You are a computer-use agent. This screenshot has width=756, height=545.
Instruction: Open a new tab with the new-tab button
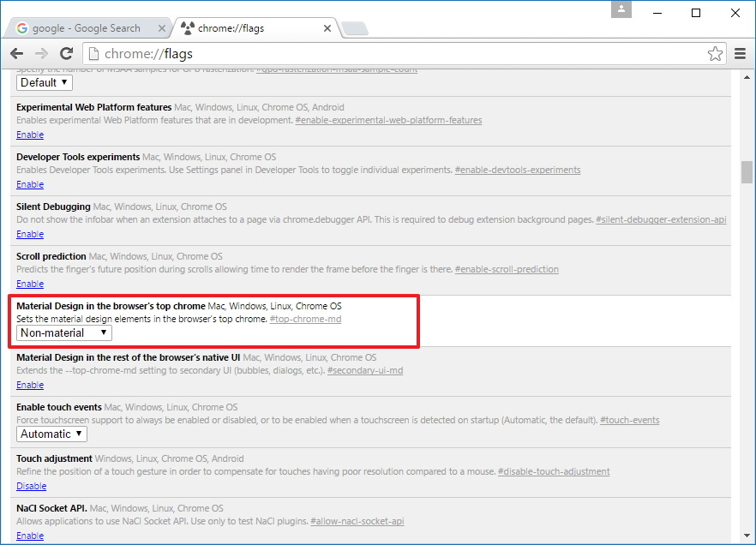355,28
